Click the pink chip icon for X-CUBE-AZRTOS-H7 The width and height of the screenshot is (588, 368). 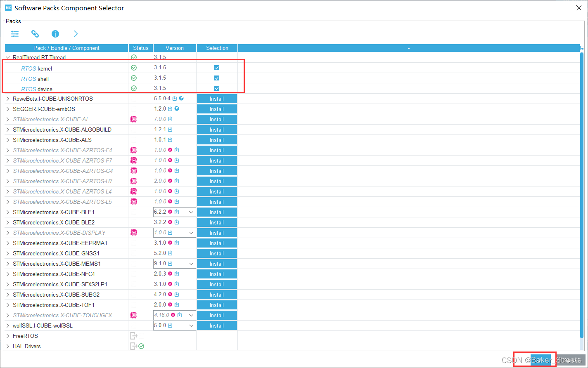[x=134, y=181]
